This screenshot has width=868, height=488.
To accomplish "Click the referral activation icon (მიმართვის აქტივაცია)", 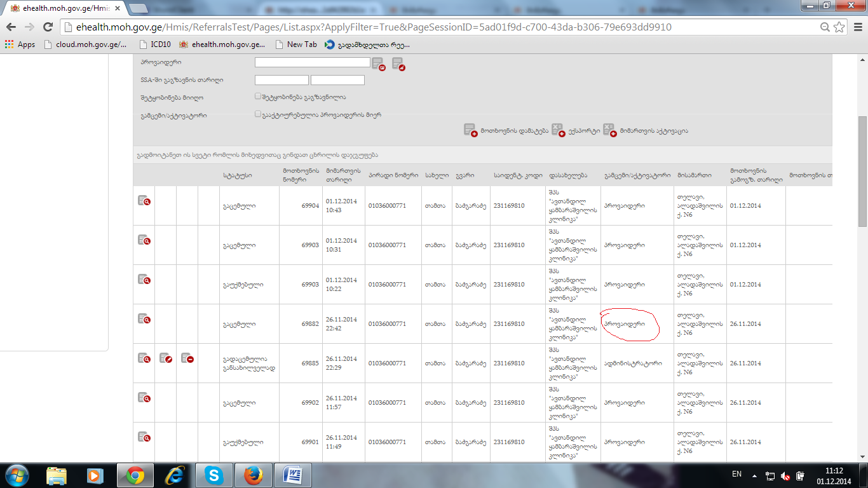I will pos(609,130).
